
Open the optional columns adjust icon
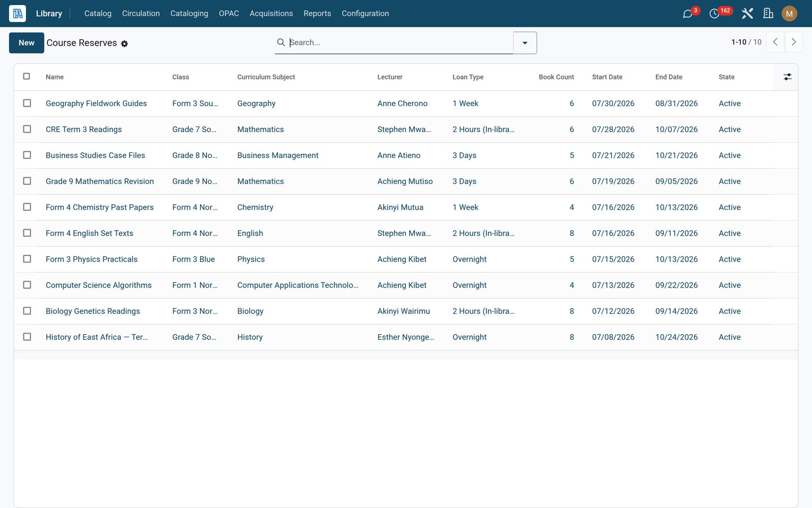[x=787, y=77]
